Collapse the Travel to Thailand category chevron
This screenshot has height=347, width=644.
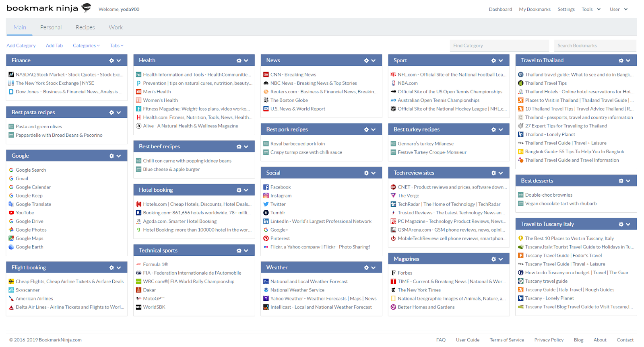tap(628, 61)
